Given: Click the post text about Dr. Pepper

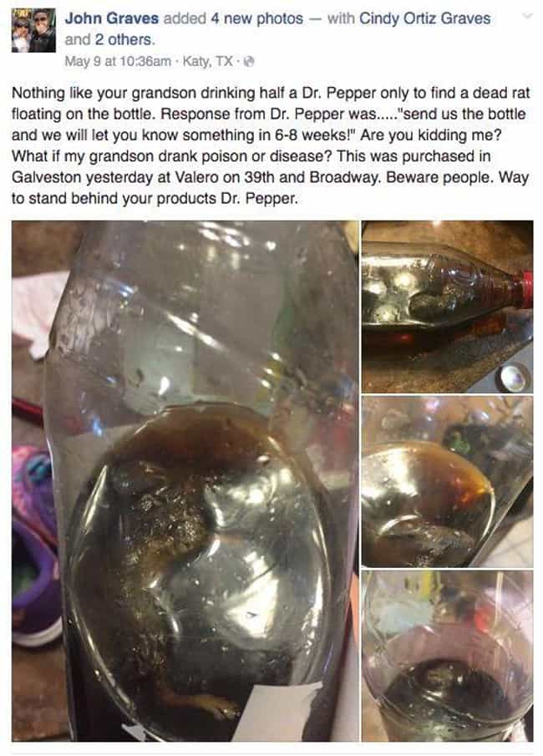Looking at the screenshot, I should coord(271,145).
